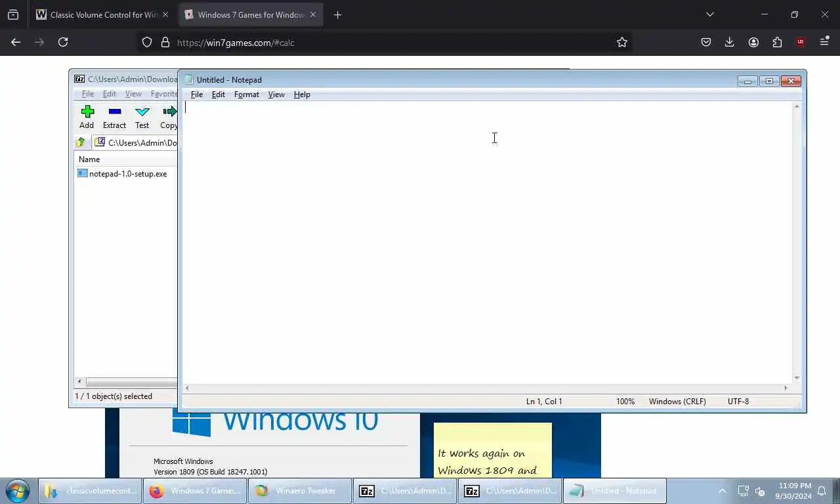840x504 pixels.
Task: Click the volume tray icon
Action: [x=760, y=491]
